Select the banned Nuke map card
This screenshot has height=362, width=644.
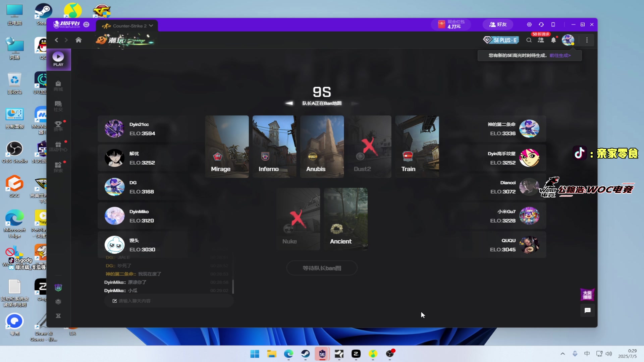[x=298, y=219]
